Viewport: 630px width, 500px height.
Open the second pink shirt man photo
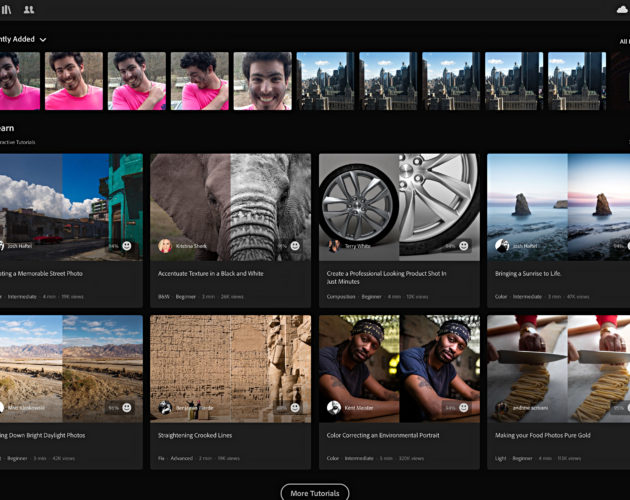coord(74,81)
